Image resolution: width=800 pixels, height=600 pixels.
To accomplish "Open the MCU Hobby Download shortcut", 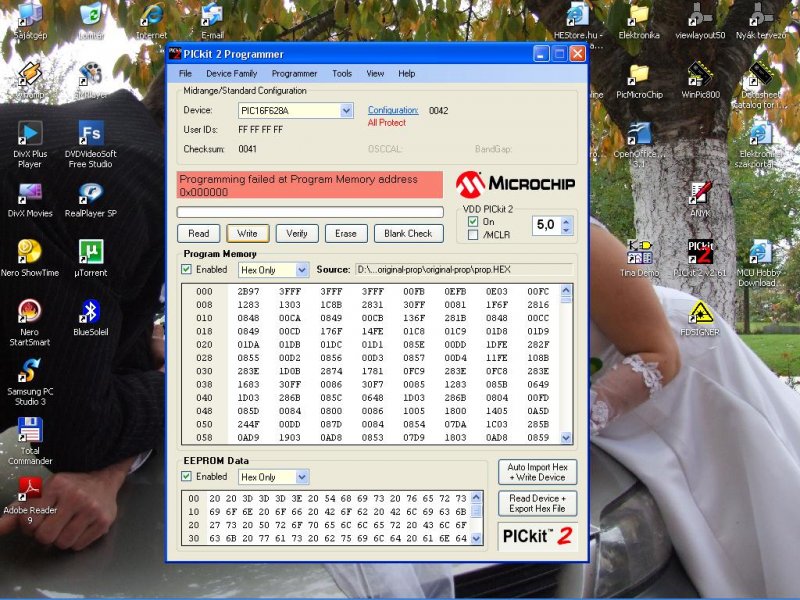I will click(x=761, y=263).
